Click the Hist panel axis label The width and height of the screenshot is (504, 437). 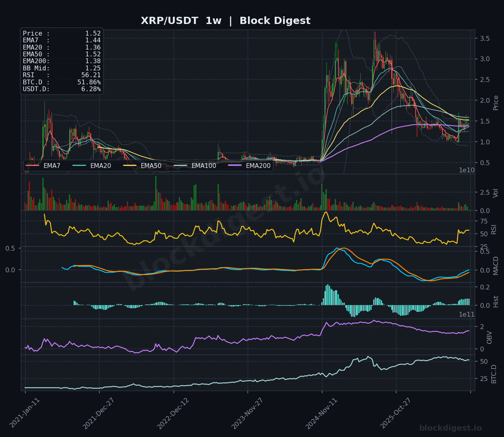pos(496,301)
